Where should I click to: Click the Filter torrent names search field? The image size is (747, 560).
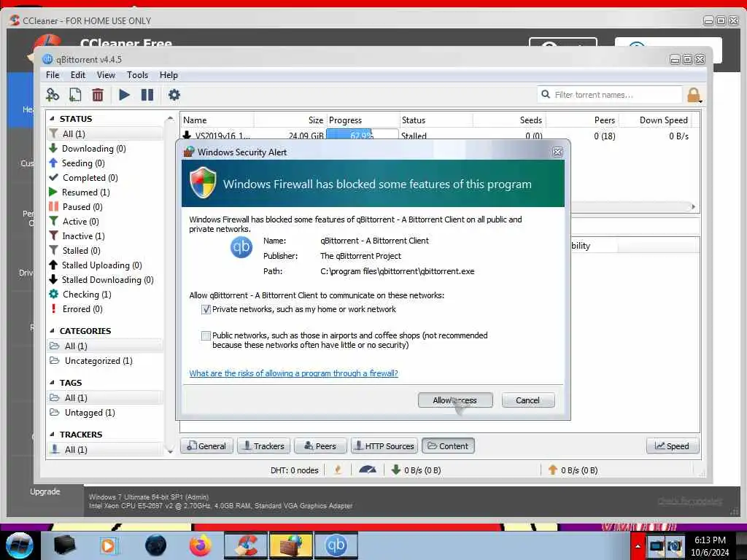610,95
